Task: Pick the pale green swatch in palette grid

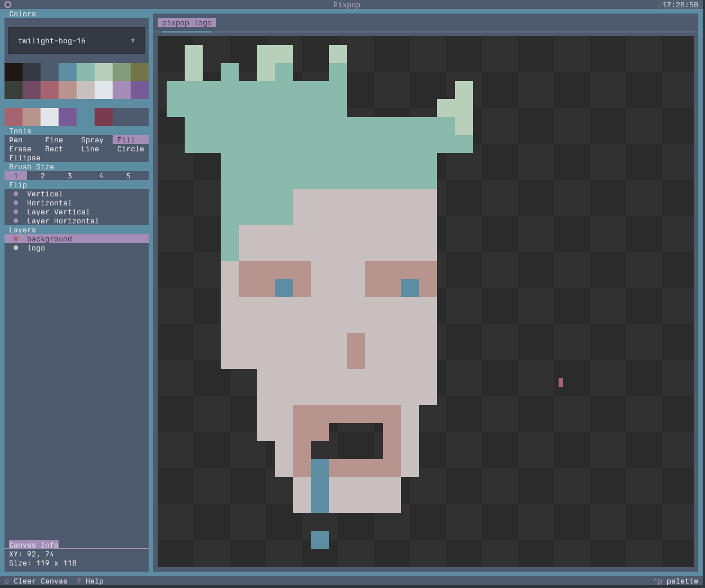Action: click(104, 72)
